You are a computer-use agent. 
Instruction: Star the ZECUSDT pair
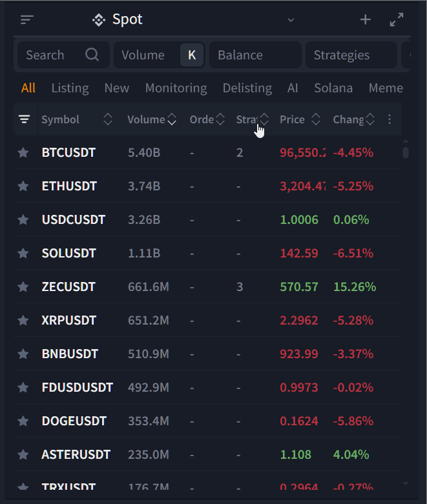point(23,287)
